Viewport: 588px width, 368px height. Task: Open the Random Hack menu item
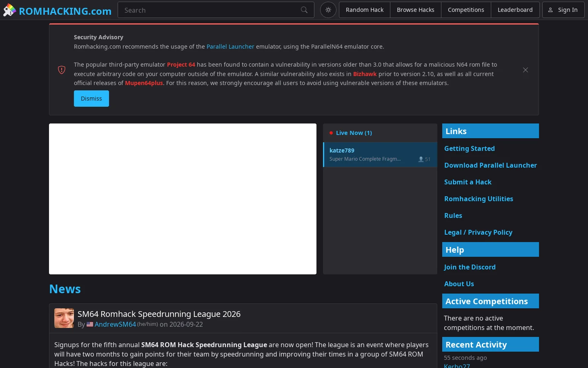coord(365,10)
